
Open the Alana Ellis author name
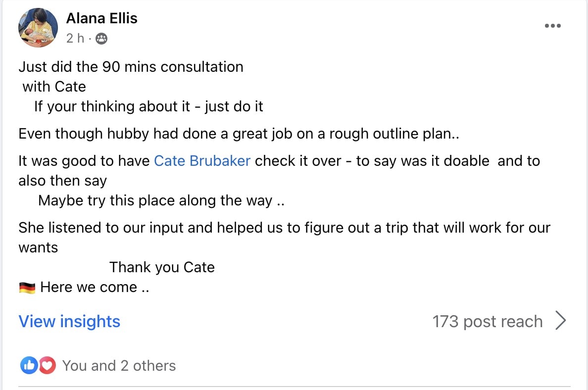click(x=101, y=18)
